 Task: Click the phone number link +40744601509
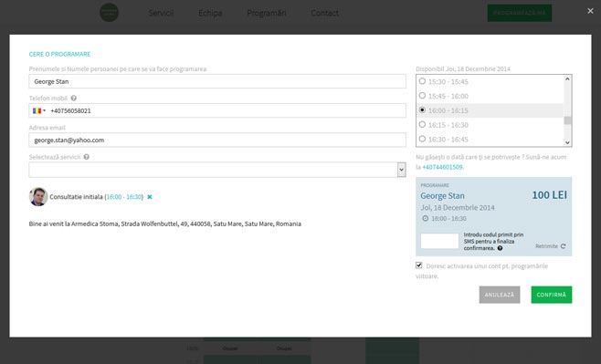tap(442, 167)
